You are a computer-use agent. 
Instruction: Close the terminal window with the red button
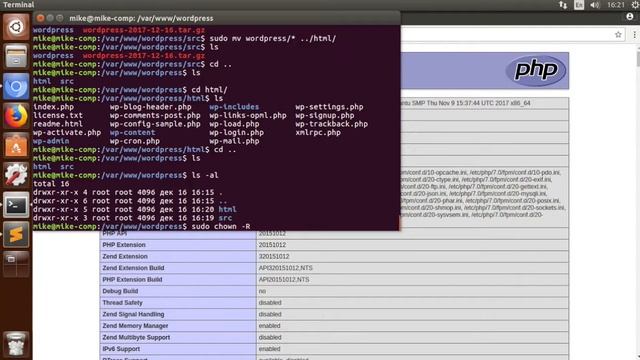coord(40,18)
